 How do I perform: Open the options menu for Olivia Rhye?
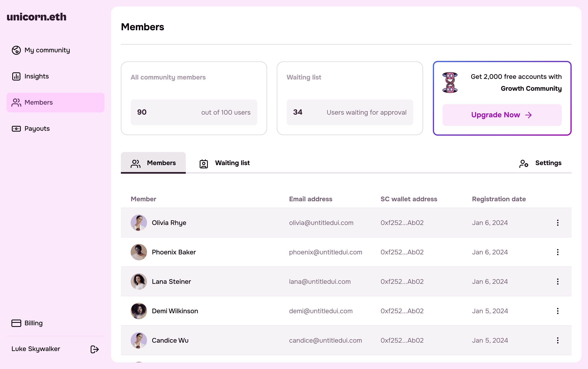pos(558,223)
